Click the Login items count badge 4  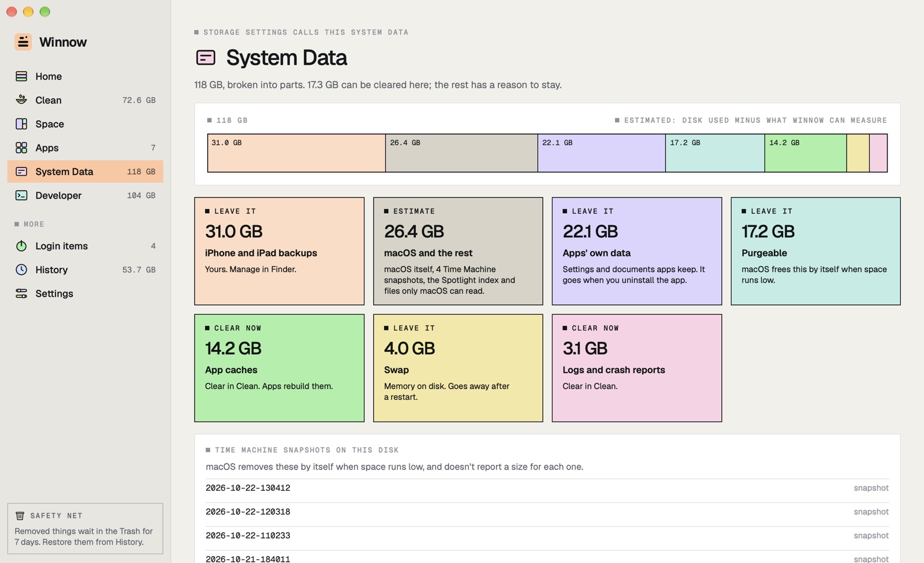tap(153, 246)
